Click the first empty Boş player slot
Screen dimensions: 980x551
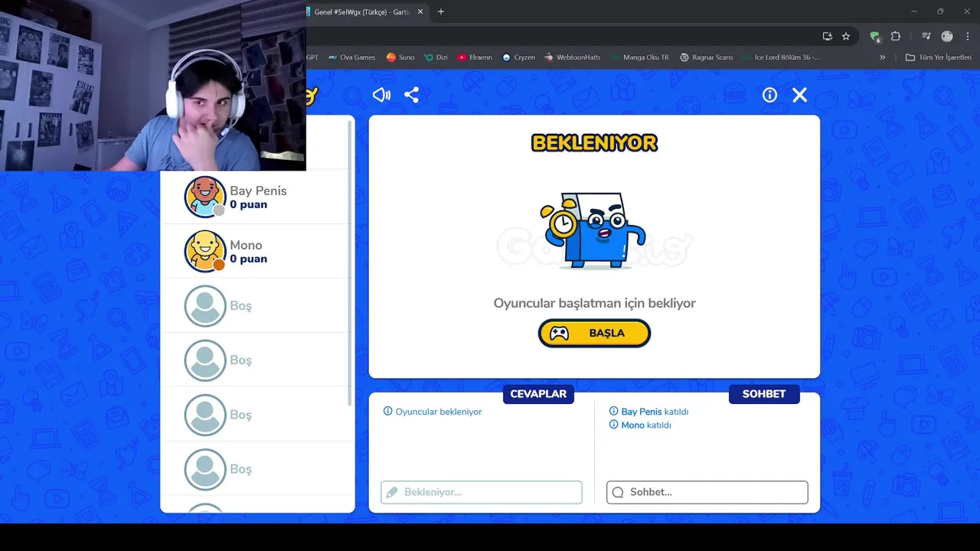(257, 305)
